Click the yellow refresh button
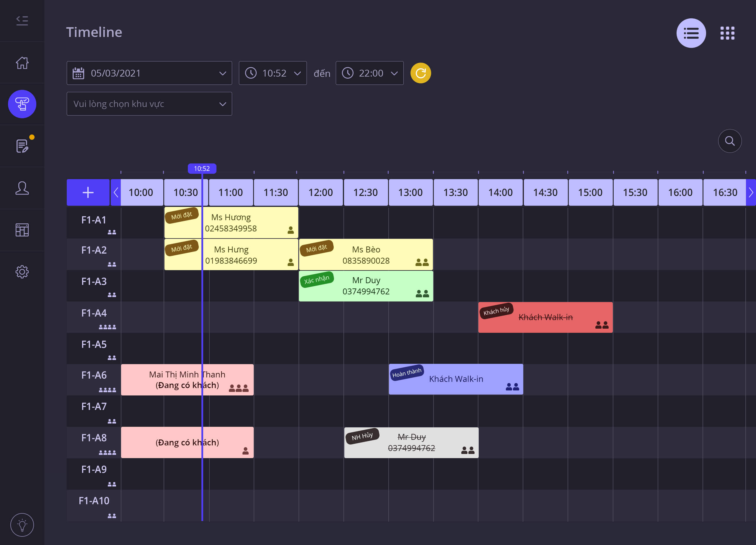This screenshot has height=545, width=756. click(420, 73)
